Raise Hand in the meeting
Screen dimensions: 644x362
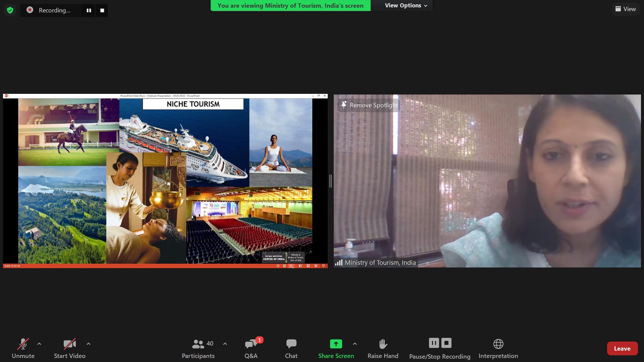click(x=383, y=348)
